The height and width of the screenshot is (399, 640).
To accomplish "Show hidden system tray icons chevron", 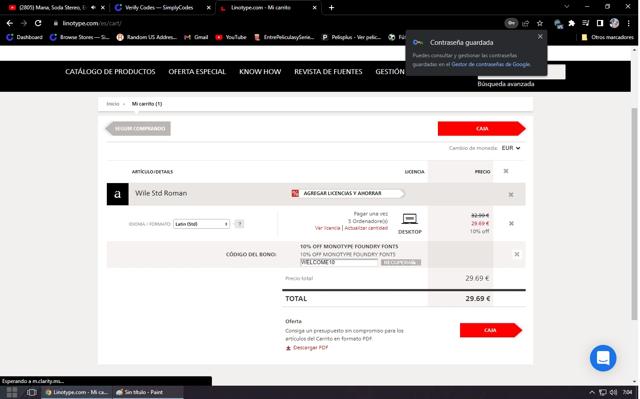I will [592, 392].
